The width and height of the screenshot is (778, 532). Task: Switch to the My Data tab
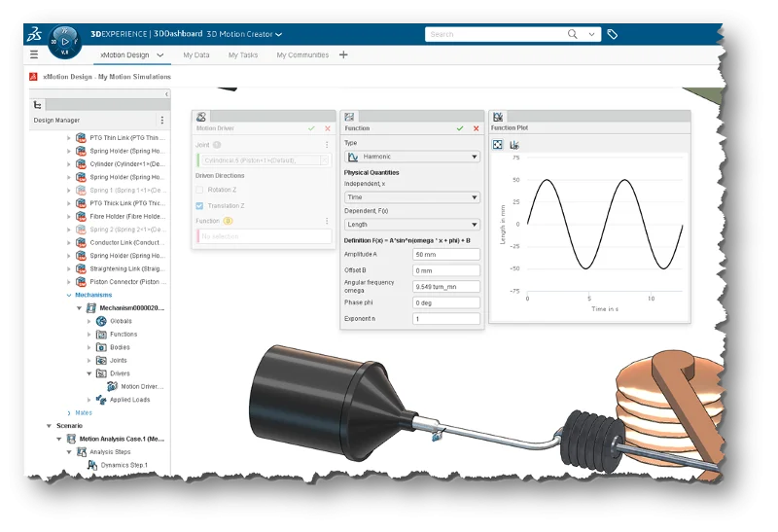click(x=196, y=55)
